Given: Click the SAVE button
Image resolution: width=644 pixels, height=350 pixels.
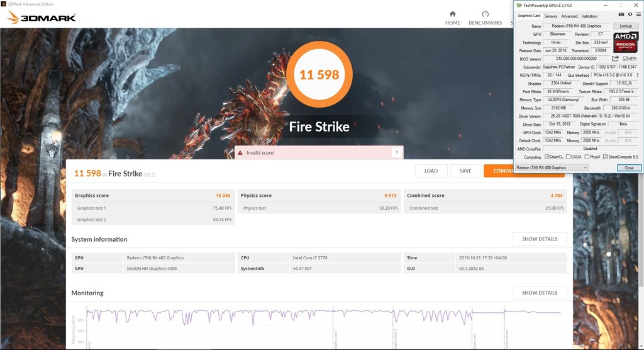Looking at the screenshot, I should (465, 171).
